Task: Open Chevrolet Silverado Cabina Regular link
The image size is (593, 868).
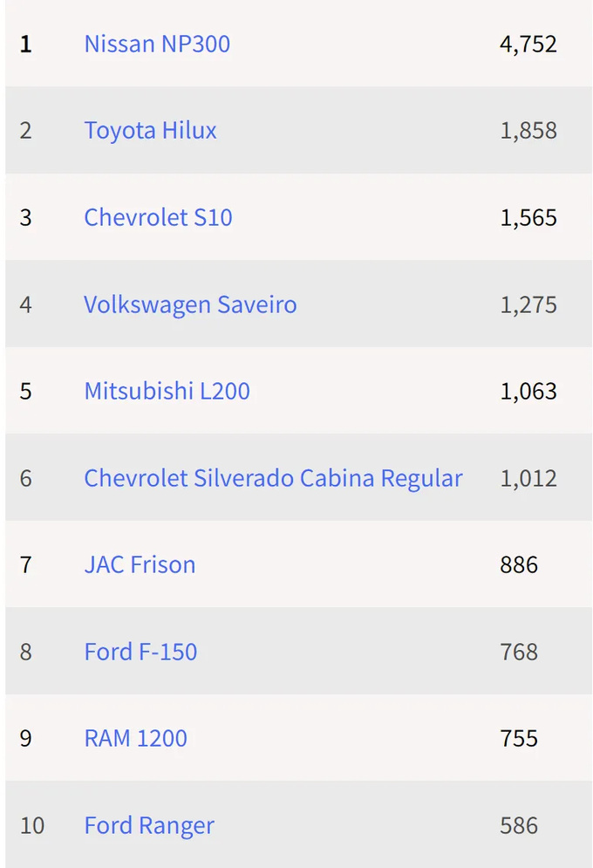Action: [x=273, y=478]
